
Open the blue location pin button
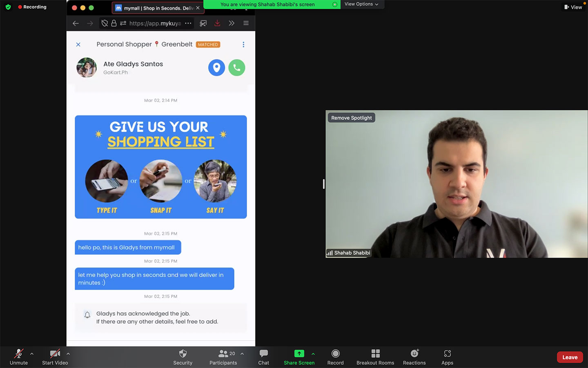click(x=216, y=68)
